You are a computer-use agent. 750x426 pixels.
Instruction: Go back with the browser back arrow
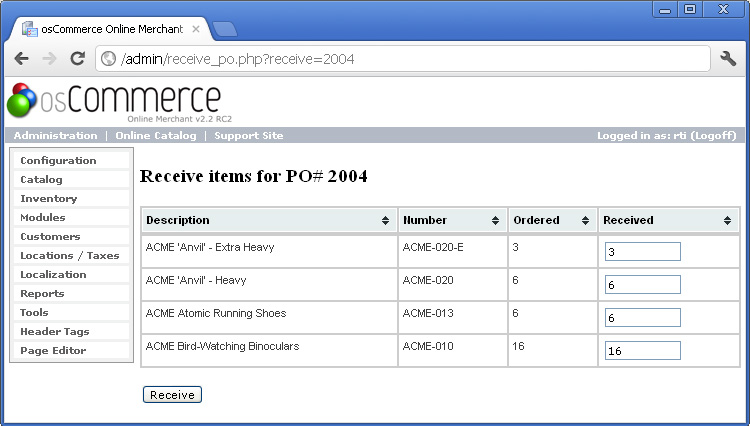click(x=22, y=59)
